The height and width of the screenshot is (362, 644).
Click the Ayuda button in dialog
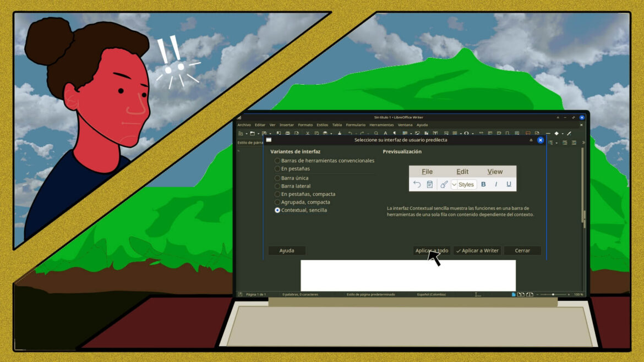(x=287, y=250)
